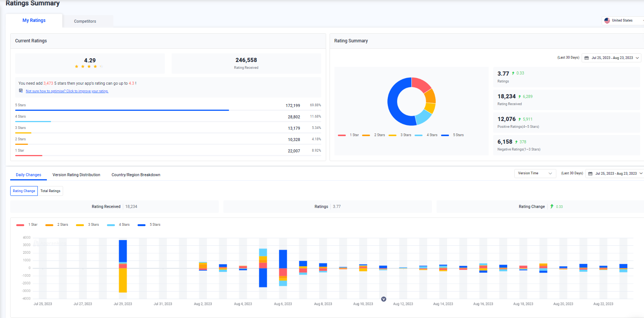Click the 12,076 Positive Ratings value

506,119
